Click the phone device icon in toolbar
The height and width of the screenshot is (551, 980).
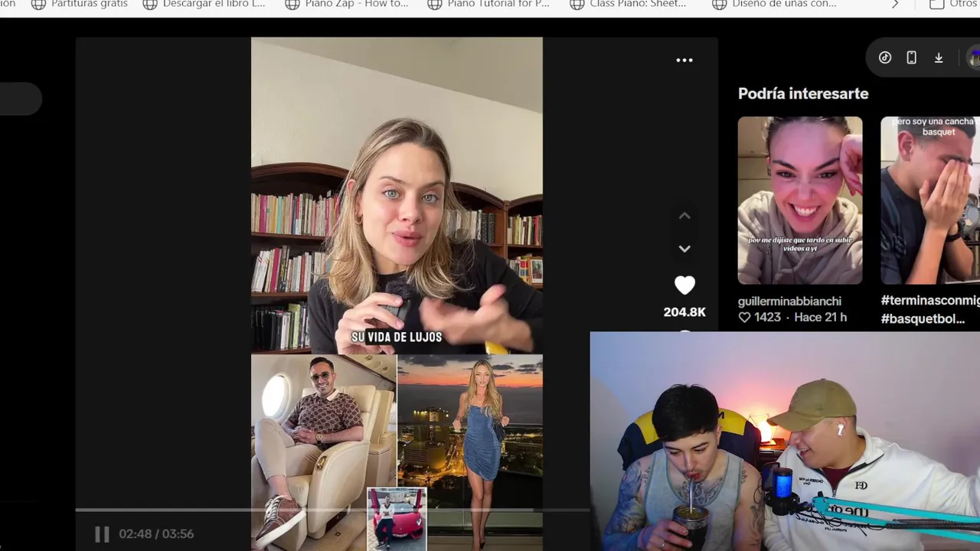(x=911, y=57)
